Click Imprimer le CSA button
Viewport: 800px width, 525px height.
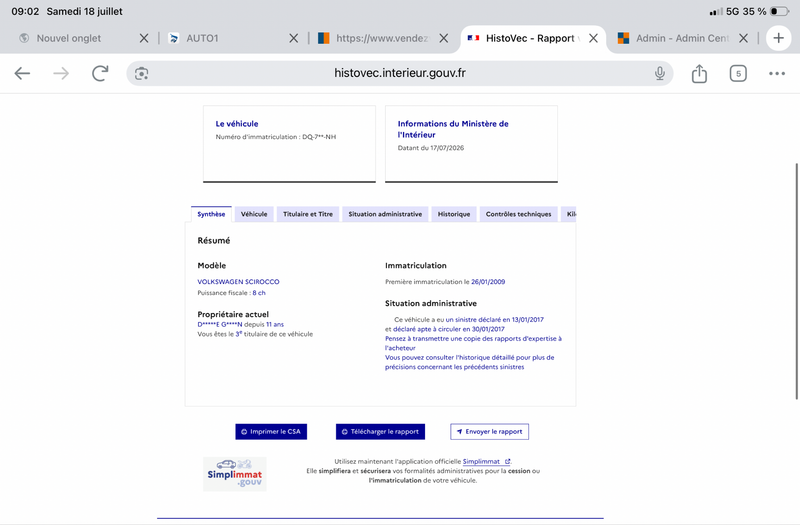point(271,432)
